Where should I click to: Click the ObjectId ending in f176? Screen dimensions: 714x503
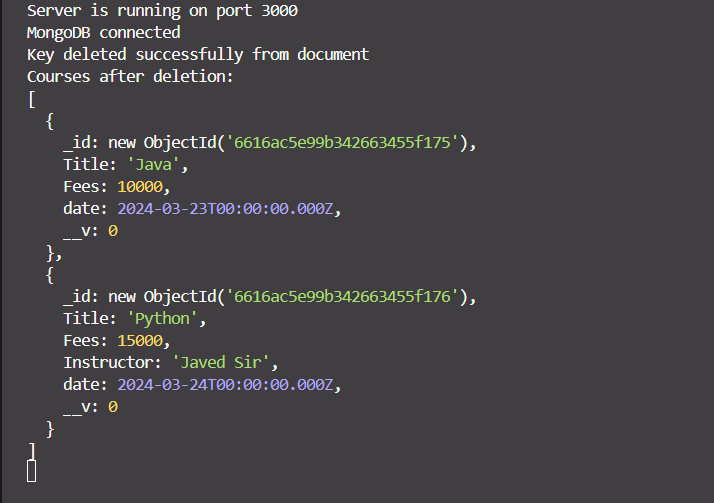pos(347,297)
